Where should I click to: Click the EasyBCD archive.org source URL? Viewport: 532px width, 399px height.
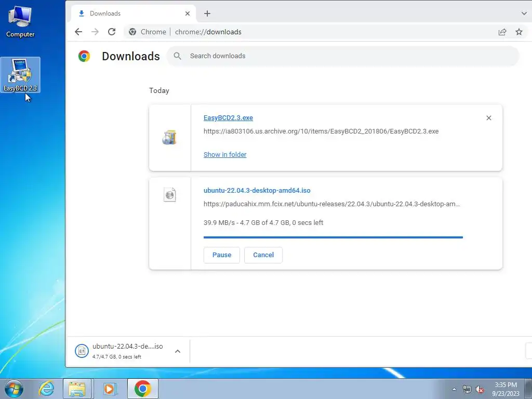[x=321, y=131]
